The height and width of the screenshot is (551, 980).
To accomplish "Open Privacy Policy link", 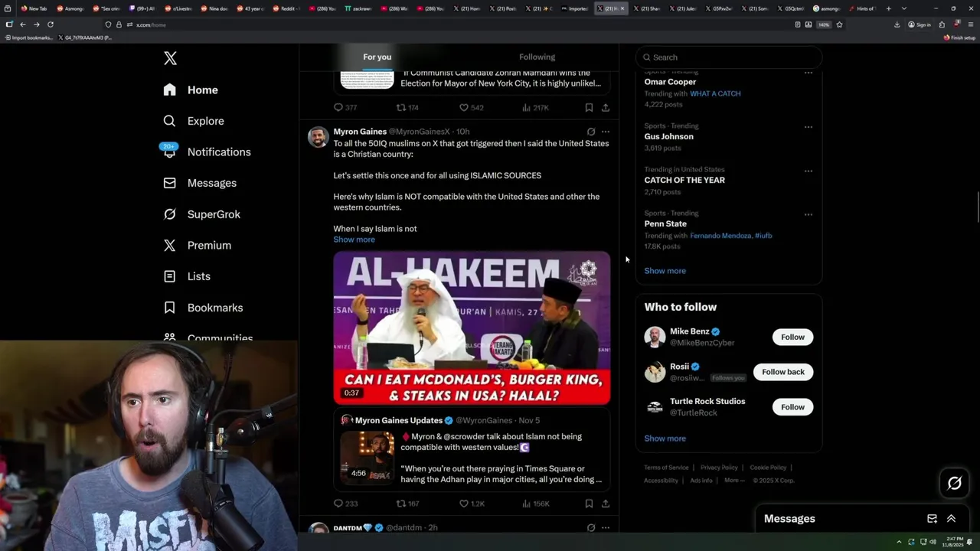I will tap(719, 468).
